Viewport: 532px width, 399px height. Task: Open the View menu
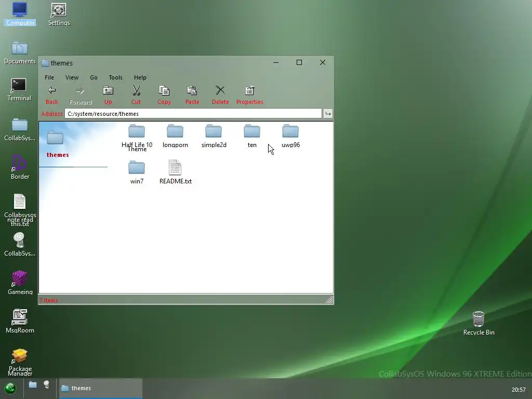pyautogui.click(x=72, y=77)
